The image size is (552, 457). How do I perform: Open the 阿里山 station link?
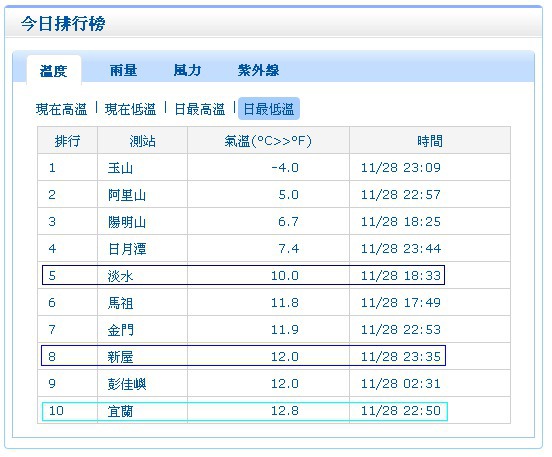click(x=127, y=195)
